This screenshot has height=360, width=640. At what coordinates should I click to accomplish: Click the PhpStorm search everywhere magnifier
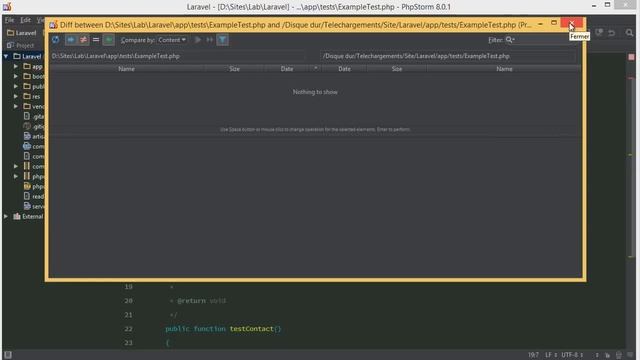click(629, 33)
